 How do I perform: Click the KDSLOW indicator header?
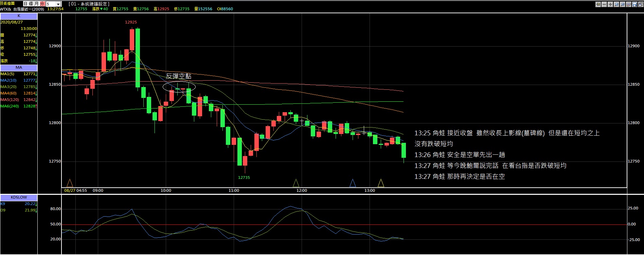tap(19, 197)
